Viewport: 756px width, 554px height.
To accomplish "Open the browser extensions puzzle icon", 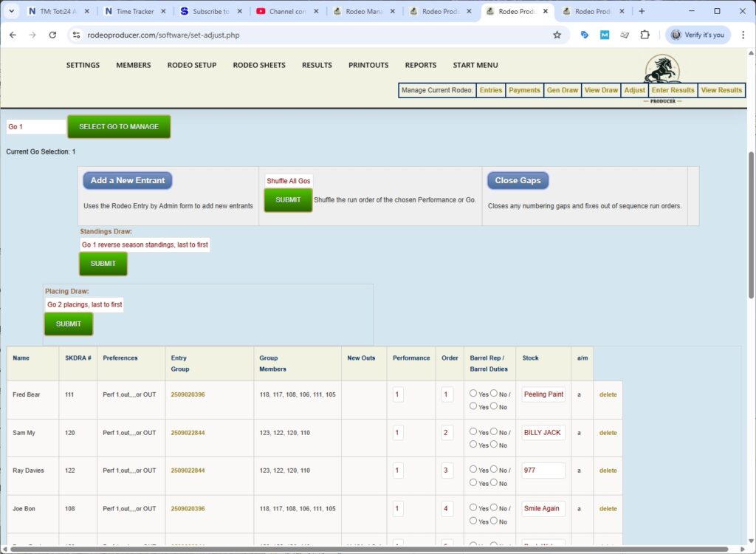I will [x=645, y=35].
